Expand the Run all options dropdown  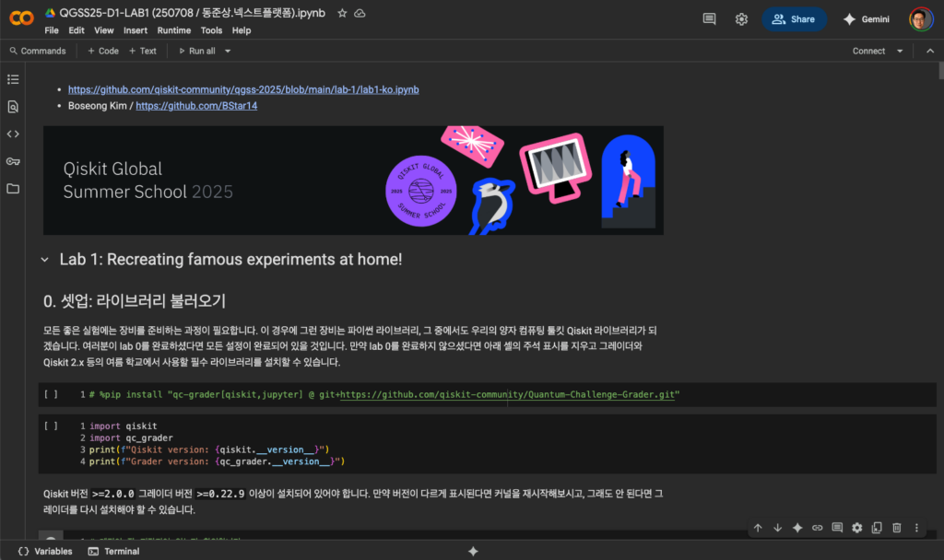(228, 52)
